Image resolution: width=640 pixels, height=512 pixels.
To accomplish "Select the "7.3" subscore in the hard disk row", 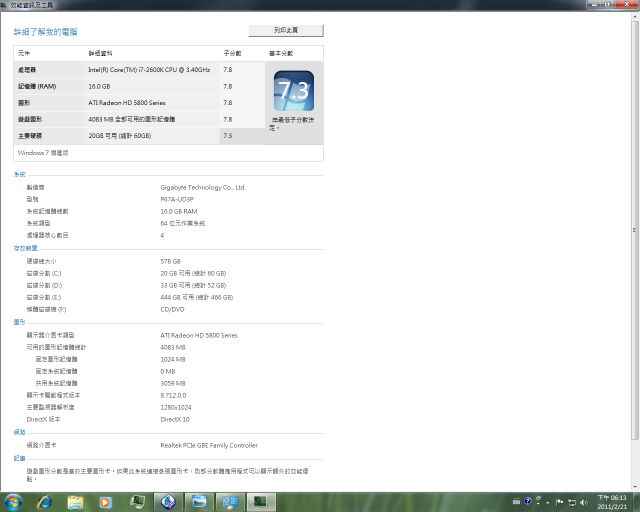I will (x=227, y=136).
